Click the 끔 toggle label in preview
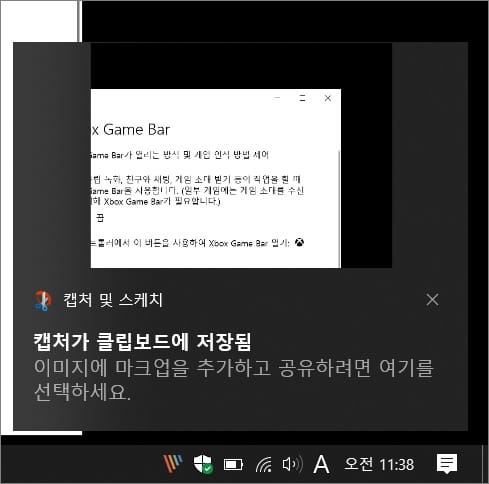Viewport: 489px width, 484px height. click(100, 218)
